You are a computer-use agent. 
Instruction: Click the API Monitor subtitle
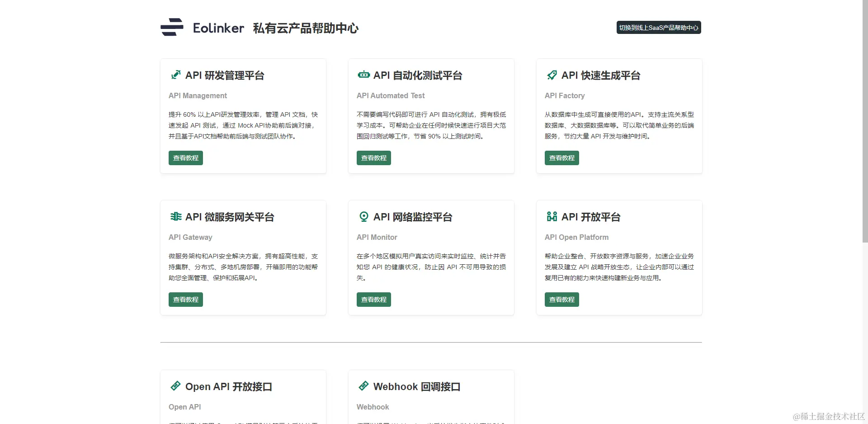(377, 237)
